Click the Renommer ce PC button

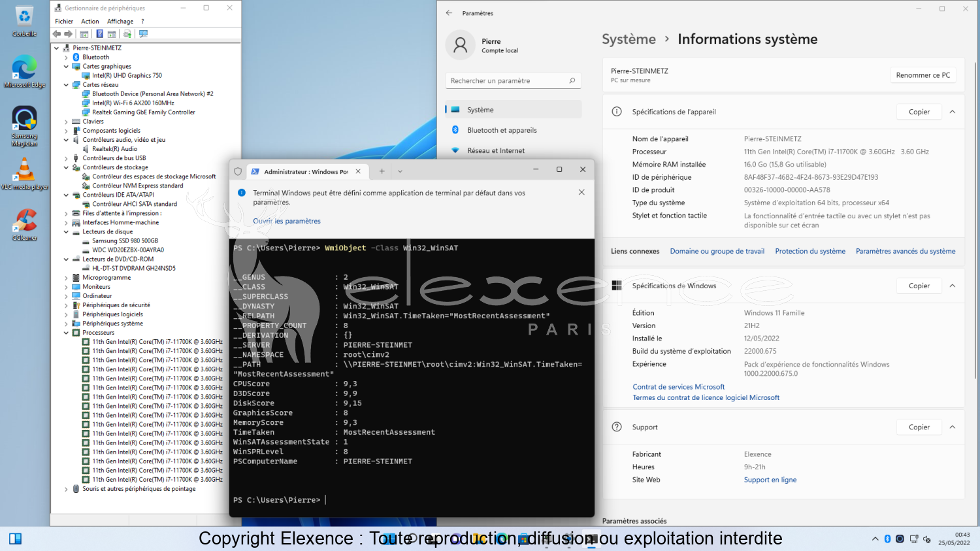point(923,75)
